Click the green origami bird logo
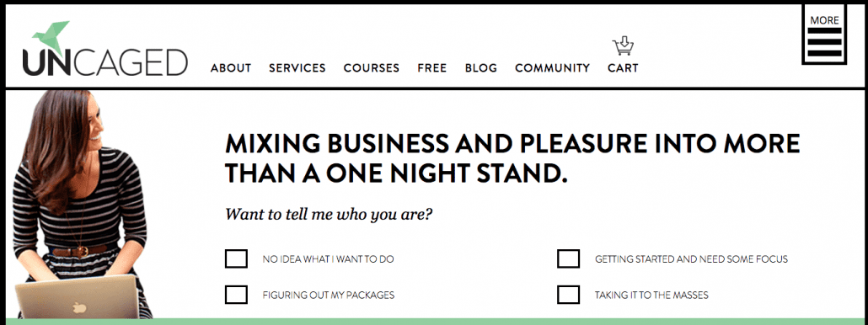This screenshot has width=868, height=325. pyautogui.click(x=51, y=38)
